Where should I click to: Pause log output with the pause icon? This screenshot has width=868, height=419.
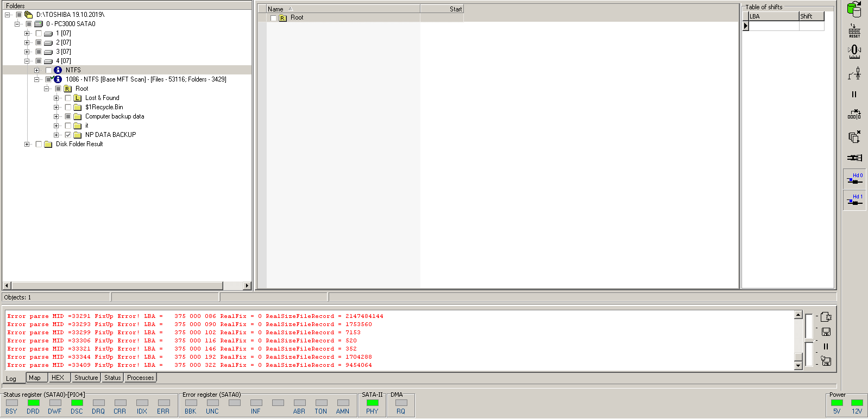[x=826, y=346]
